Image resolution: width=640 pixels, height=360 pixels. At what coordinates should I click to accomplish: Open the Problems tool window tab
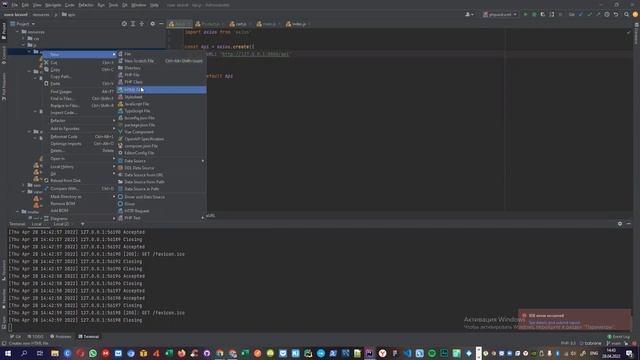pos(61,336)
